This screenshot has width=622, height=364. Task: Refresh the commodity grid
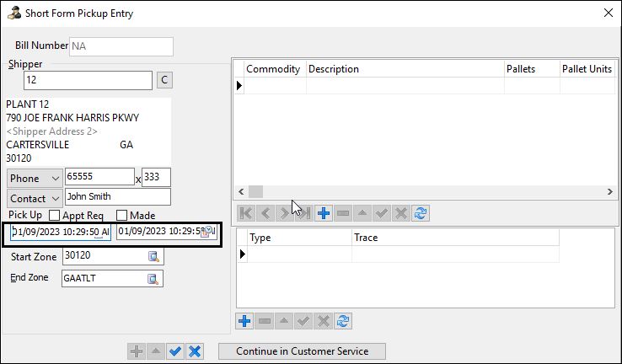(x=421, y=214)
